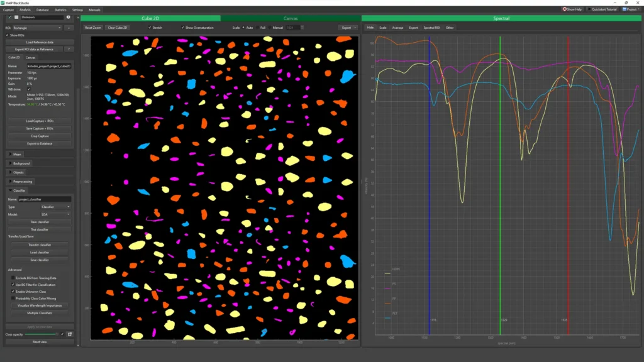This screenshot has height=362, width=644.
Task: Click the pop-out icon beside Class opacity
Action: coord(70,334)
